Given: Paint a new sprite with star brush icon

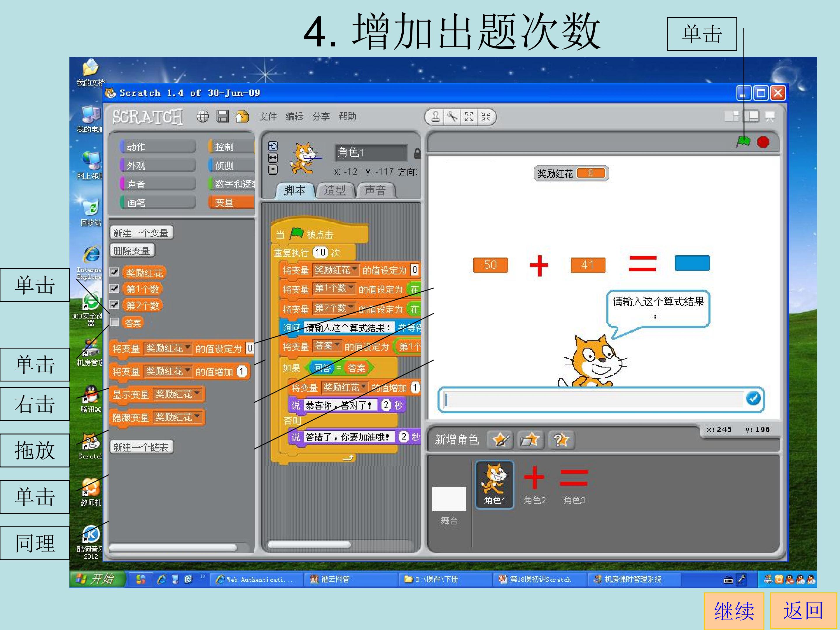Looking at the screenshot, I should click(x=500, y=440).
